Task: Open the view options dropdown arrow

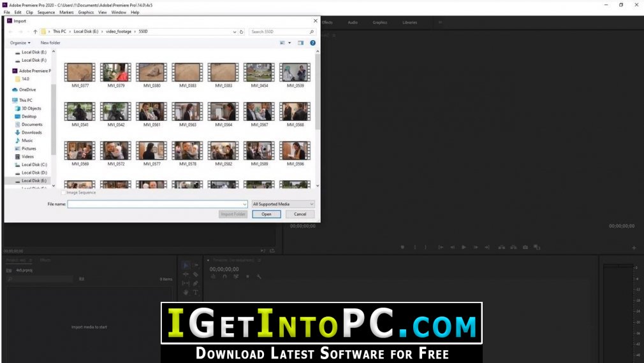Action: 289,43
